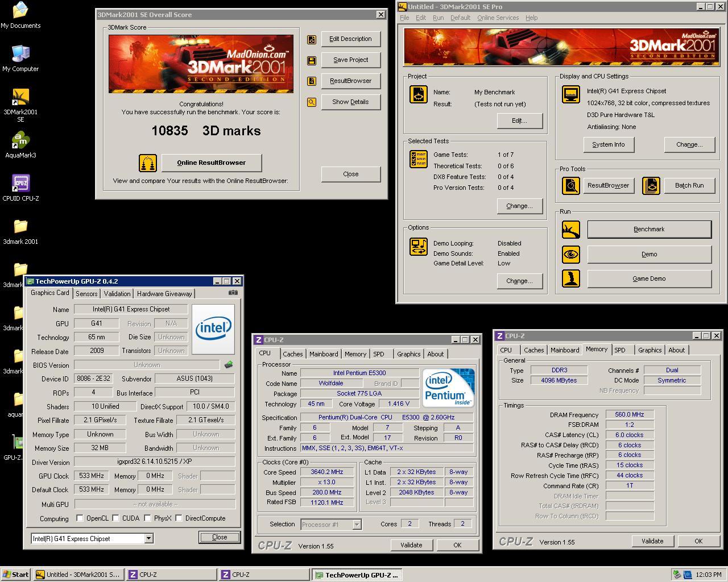Click the Edit... button in the Project section
Viewport: 728px width, 582px height.
tap(519, 120)
